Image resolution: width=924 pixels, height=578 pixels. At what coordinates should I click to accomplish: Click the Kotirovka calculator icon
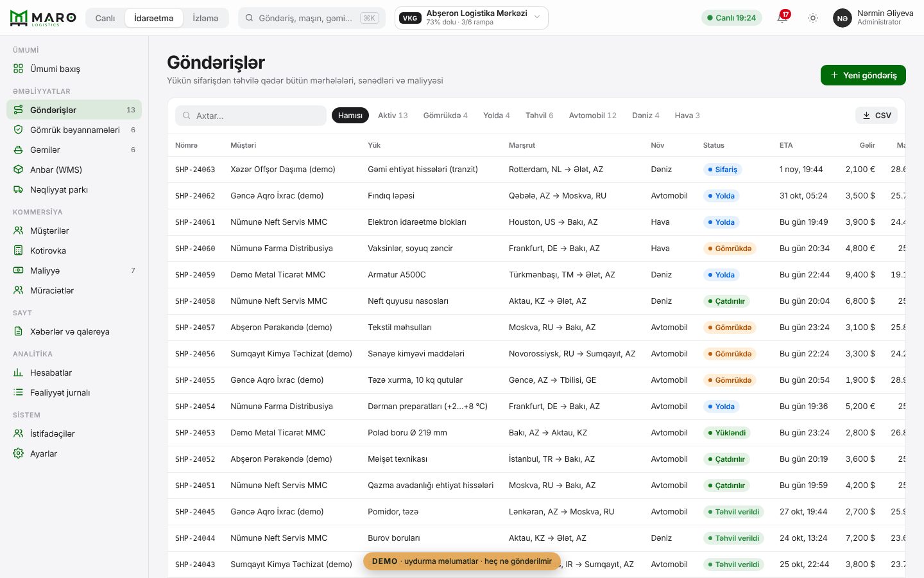pos(19,250)
